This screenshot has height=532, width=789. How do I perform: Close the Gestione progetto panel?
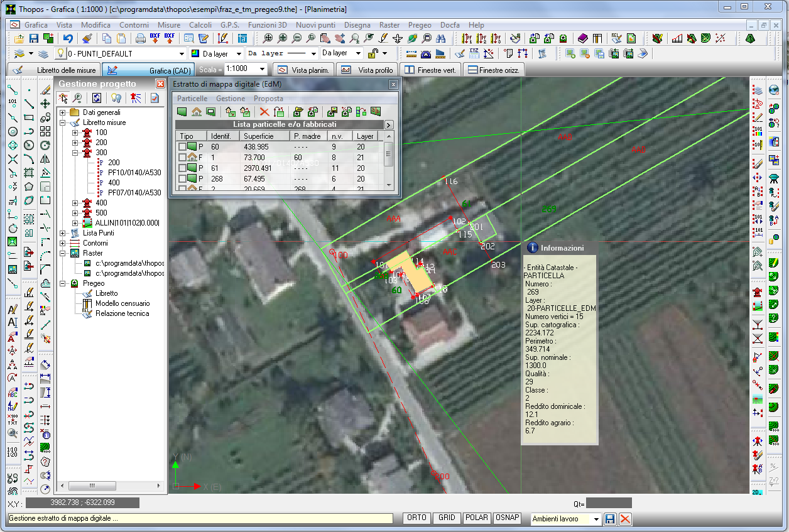(x=160, y=84)
